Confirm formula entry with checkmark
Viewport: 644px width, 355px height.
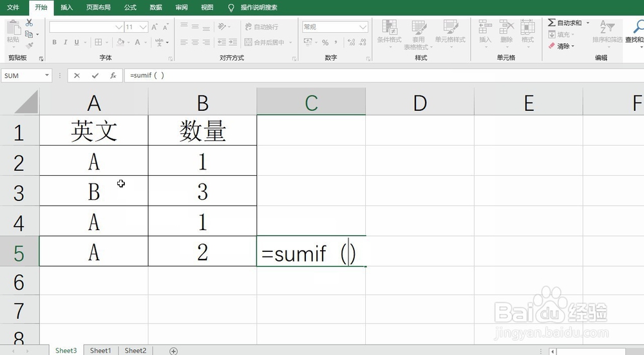pos(95,75)
